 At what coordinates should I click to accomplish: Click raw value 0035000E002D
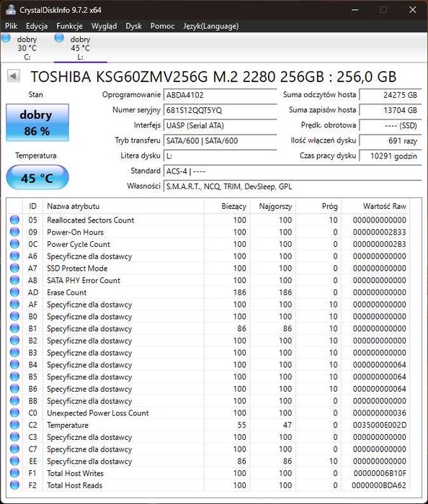(x=380, y=425)
